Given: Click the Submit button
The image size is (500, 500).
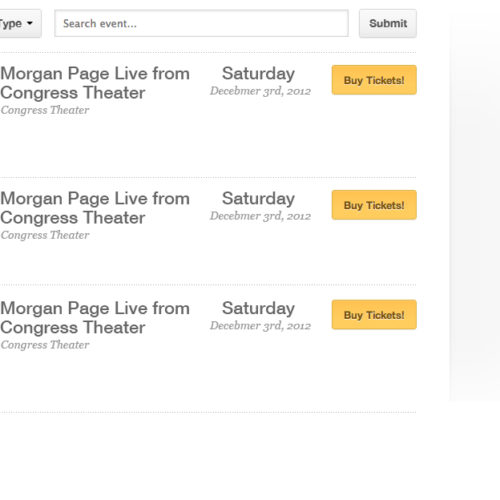Looking at the screenshot, I should coord(388,23).
